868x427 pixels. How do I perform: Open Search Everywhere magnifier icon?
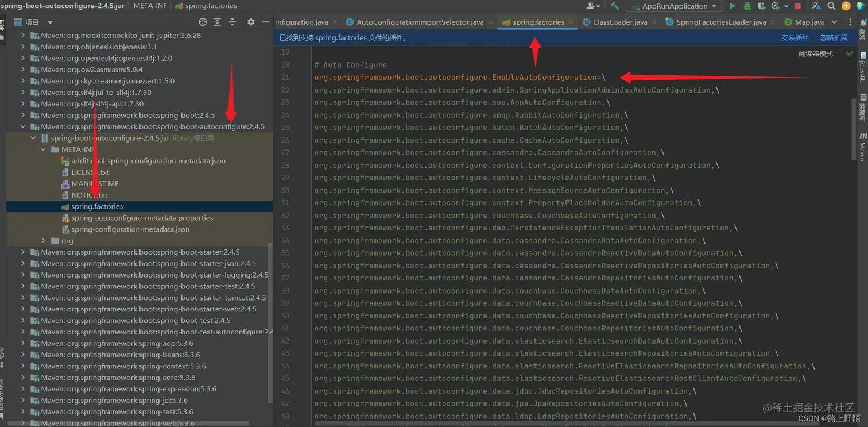pos(831,6)
